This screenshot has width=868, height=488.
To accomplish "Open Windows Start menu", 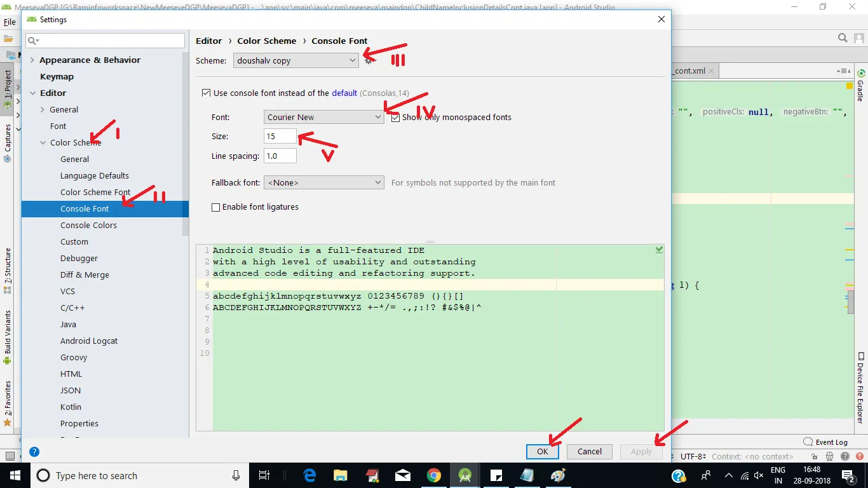I will point(15,475).
